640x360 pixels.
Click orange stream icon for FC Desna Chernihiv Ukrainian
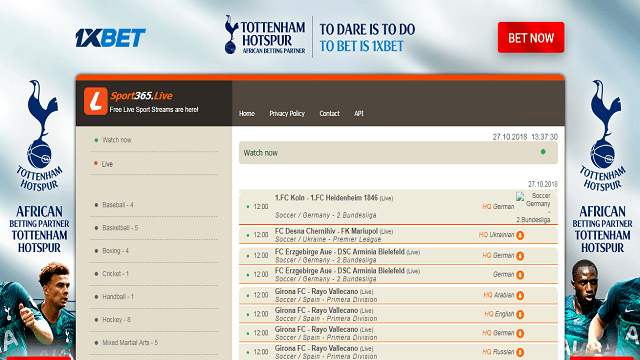click(520, 235)
